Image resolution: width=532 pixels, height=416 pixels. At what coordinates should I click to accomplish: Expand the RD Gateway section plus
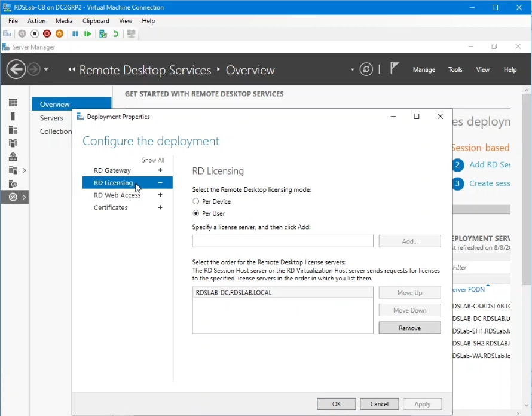(160, 170)
